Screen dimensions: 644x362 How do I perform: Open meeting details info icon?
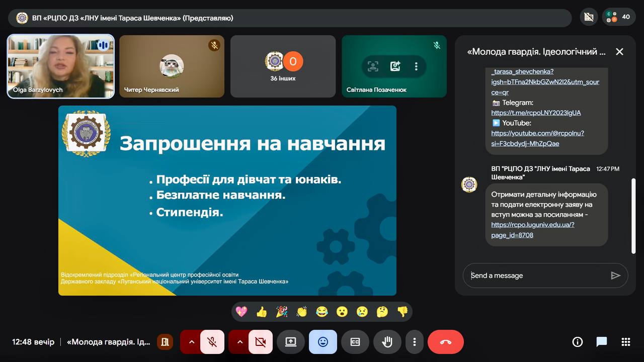point(578,342)
